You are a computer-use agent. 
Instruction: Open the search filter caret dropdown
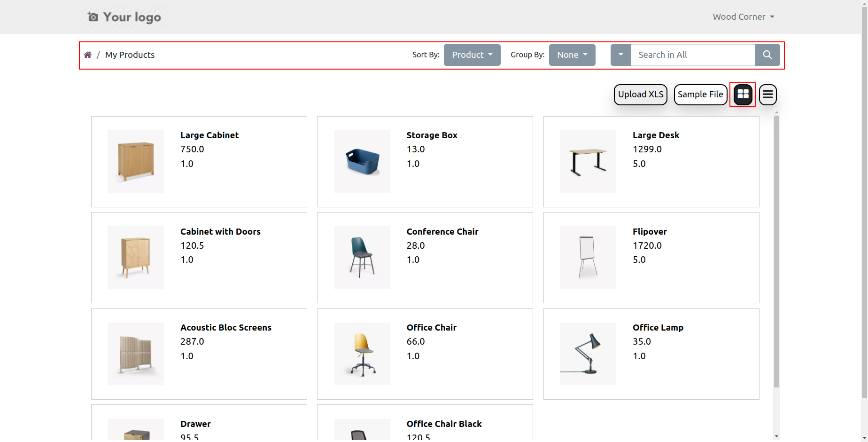pos(620,55)
